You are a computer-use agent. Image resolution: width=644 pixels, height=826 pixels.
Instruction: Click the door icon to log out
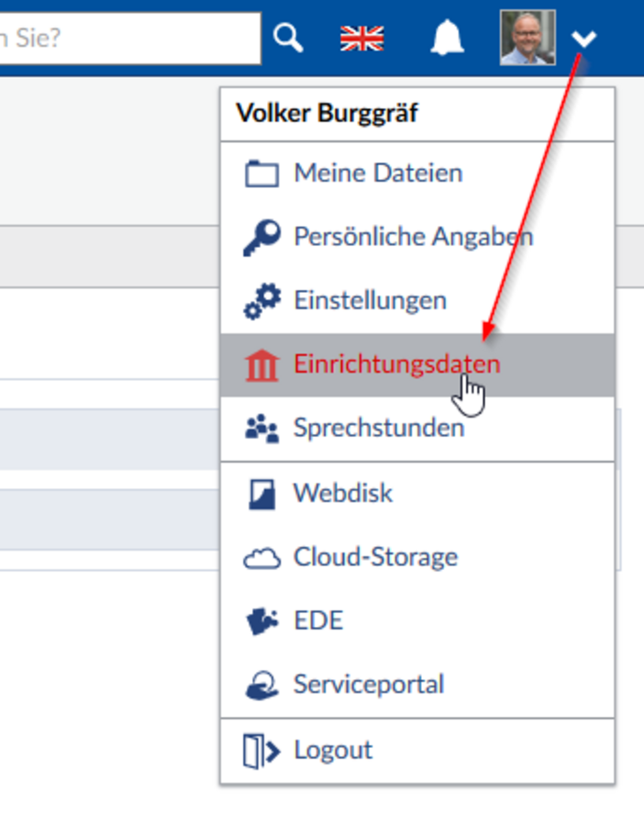(261, 751)
